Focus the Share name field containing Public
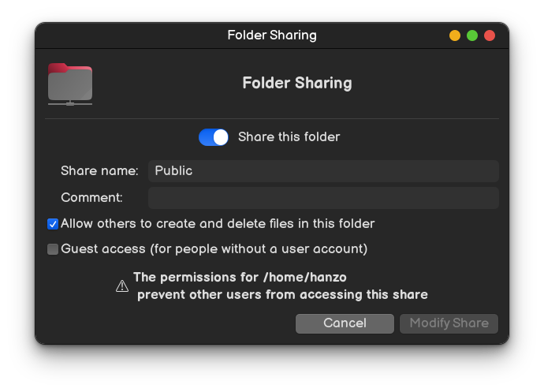Screen dimensions: 544x392 coord(323,171)
